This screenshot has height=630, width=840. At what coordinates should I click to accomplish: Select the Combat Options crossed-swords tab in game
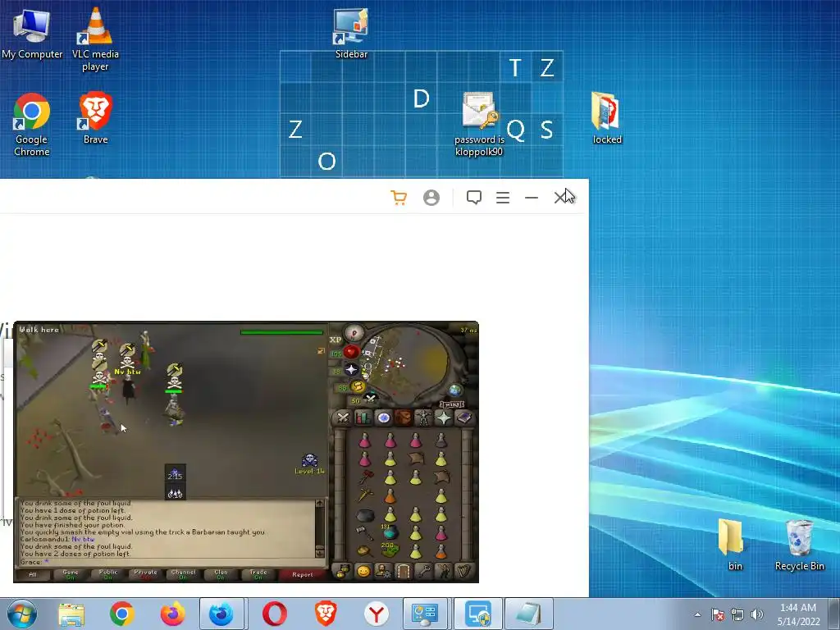[x=343, y=418]
